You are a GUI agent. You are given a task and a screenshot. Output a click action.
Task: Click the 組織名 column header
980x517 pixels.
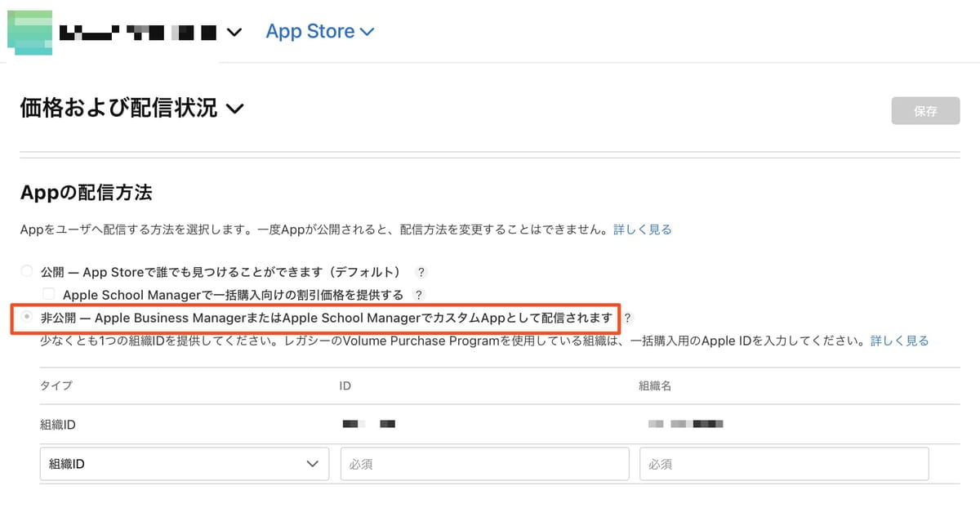pos(655,386)
